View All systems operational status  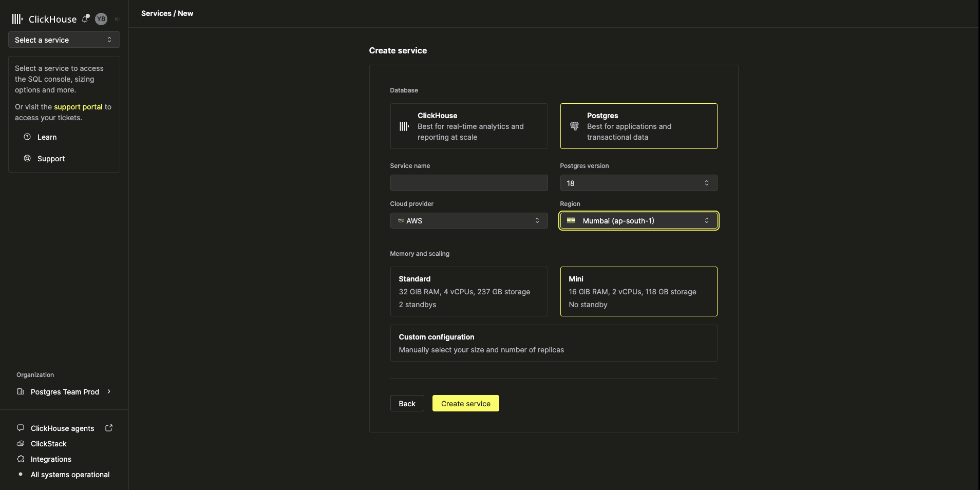coord(70,475)
